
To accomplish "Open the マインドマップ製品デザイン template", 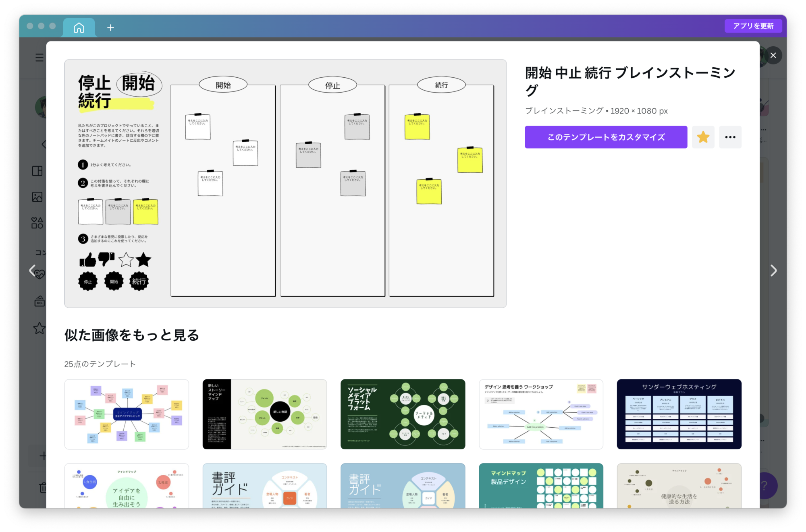I will (541, 485).
